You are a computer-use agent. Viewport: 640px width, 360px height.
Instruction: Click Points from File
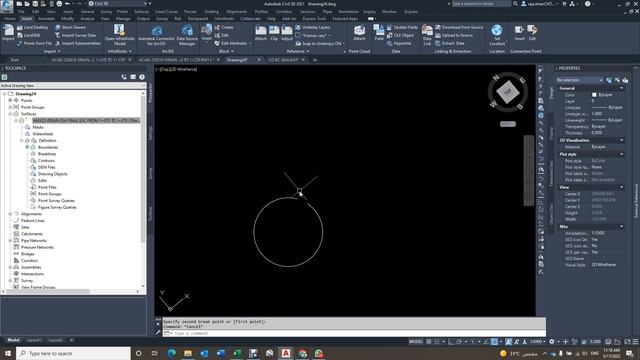pyautogui.click(x=34, y=43)
